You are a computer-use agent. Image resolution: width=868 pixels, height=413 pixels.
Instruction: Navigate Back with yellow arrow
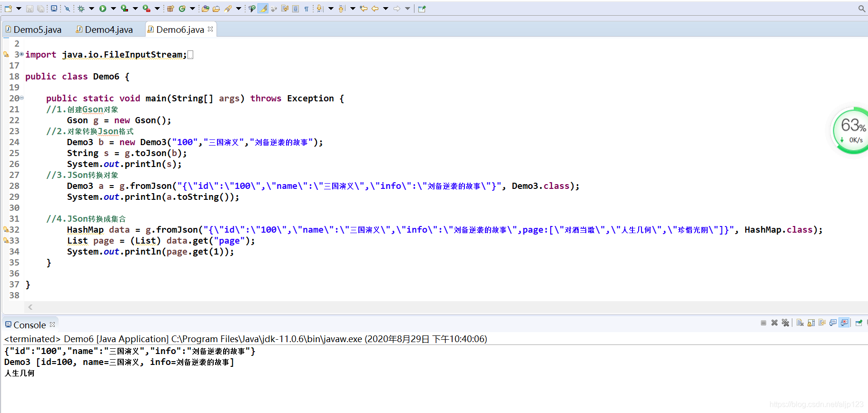(x=375, y=9)
